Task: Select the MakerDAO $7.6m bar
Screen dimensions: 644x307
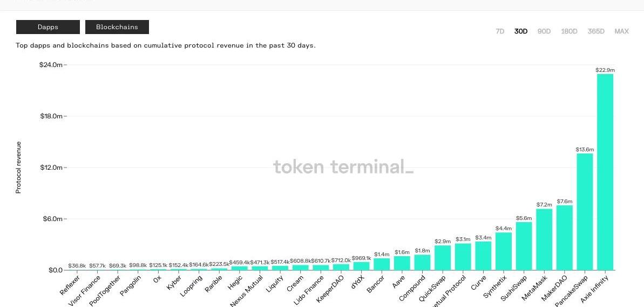Action: point(564,238)
